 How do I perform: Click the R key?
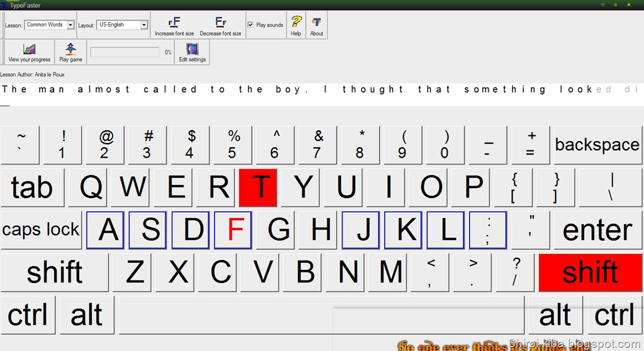(x=215, y=187)
